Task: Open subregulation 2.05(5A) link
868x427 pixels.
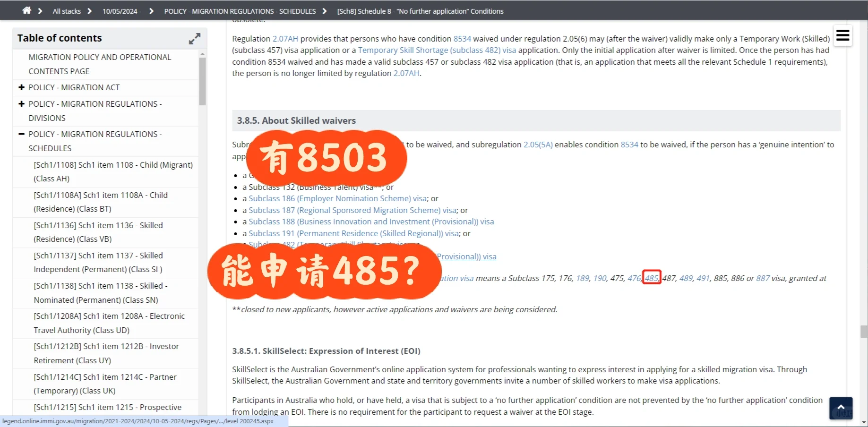Action: click(538, 145)
